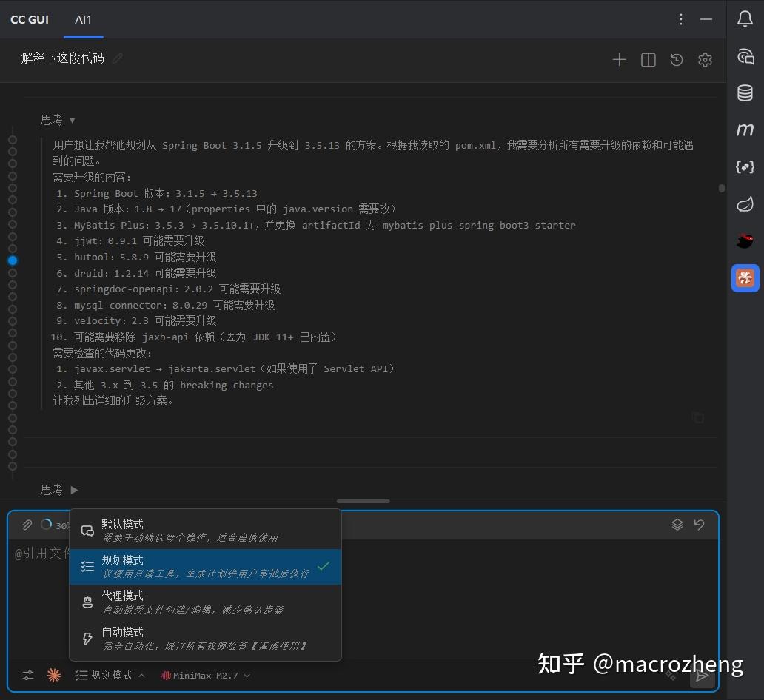The height and width of the screenshot is (700, 764).
Task: Click the chat title 解释下这段代码
Action: coord(62,58)
